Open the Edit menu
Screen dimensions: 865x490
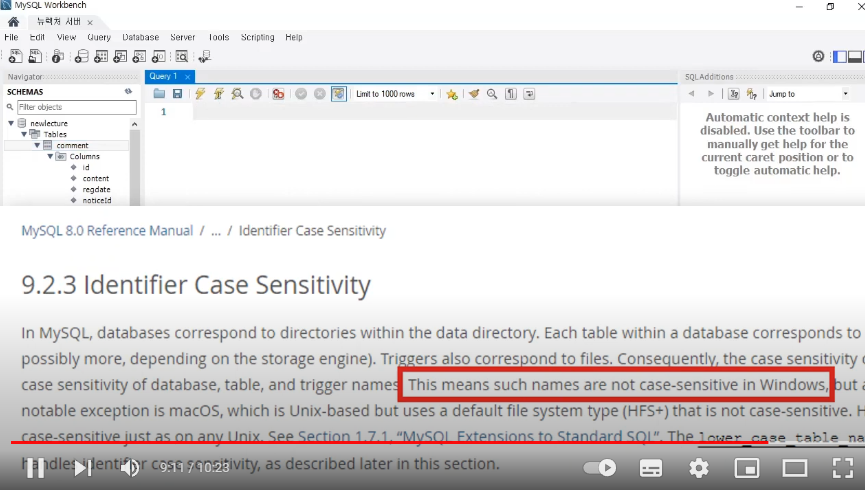click(x=37, y=37)
